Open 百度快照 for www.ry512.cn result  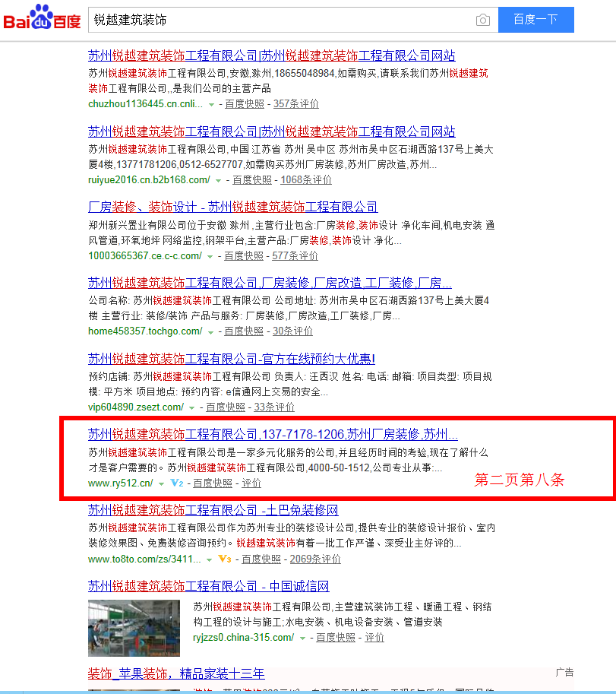pos(213,483)
